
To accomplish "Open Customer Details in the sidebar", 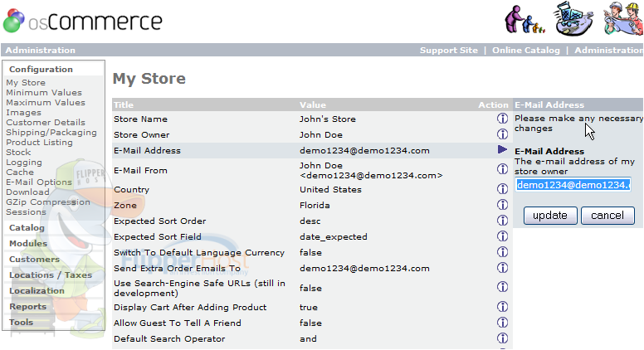I will click(45, 123).
